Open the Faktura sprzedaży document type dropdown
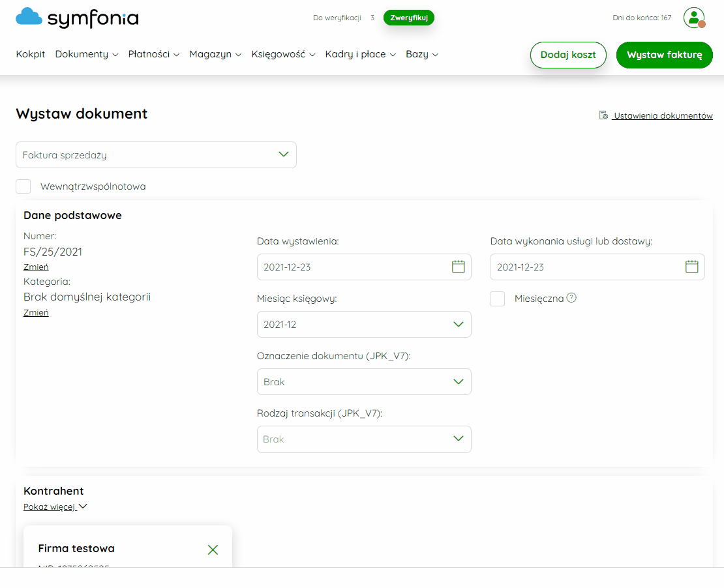This screenshot has height=588, width=724. click(x=156, y=155)
